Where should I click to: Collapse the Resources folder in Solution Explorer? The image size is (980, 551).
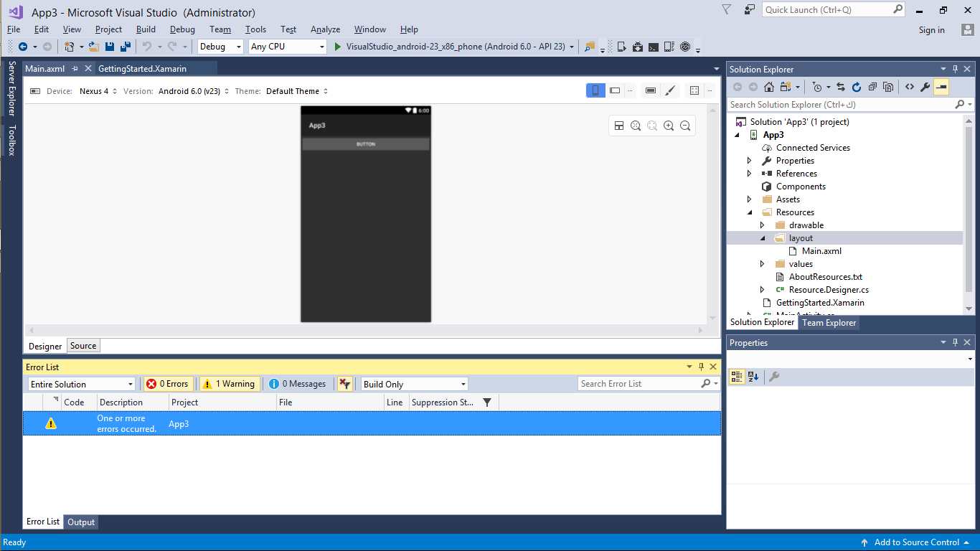pyautogui.click(x=750, y=212)
